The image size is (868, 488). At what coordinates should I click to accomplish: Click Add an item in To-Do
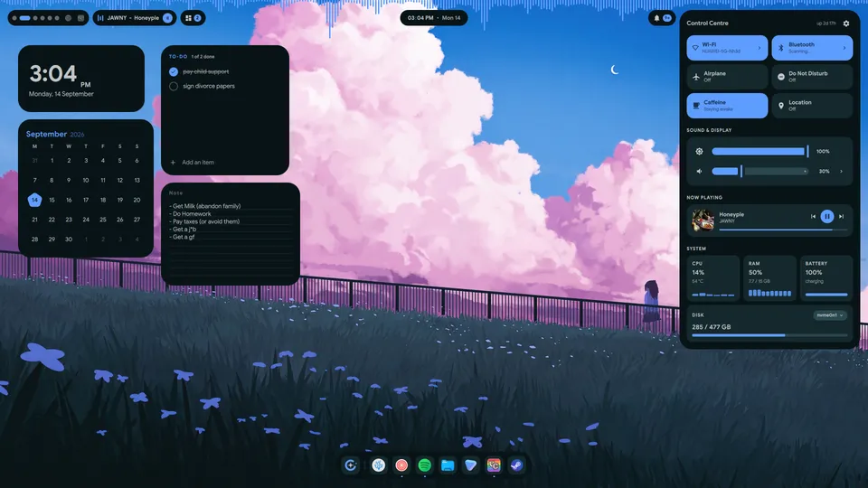click(192, 163)
